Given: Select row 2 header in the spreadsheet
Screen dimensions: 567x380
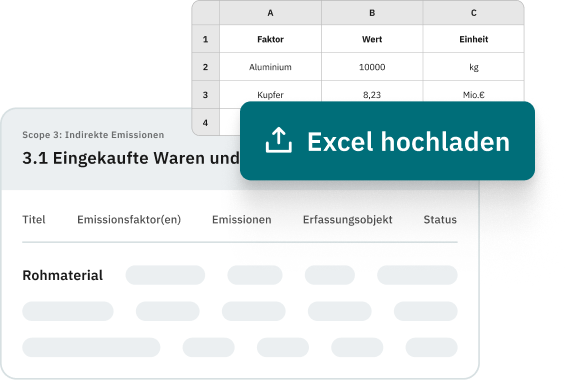Looking at the screenshot, I should (205, 67).
